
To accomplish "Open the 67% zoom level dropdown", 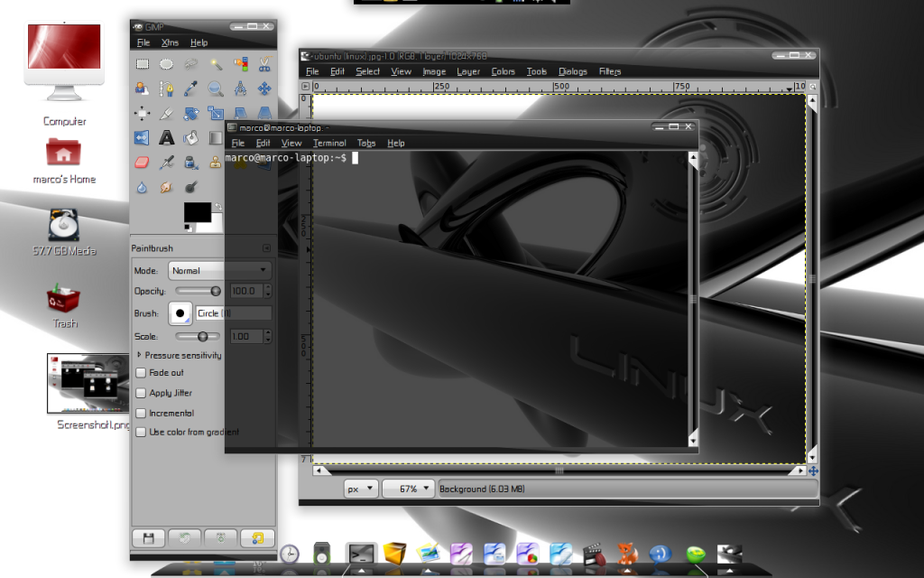I will point(409,489).
